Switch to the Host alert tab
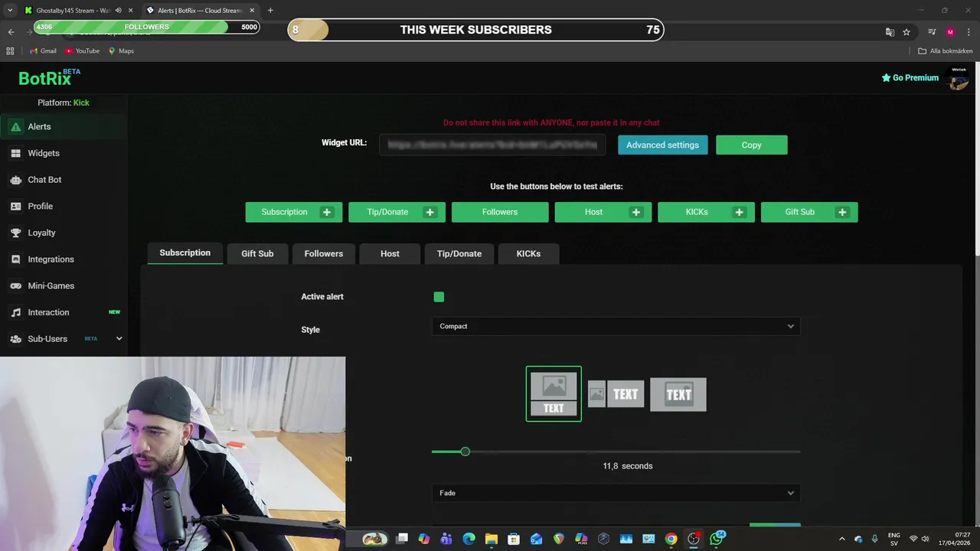Screen dimensions: 980x551 (x=390, y=254)
